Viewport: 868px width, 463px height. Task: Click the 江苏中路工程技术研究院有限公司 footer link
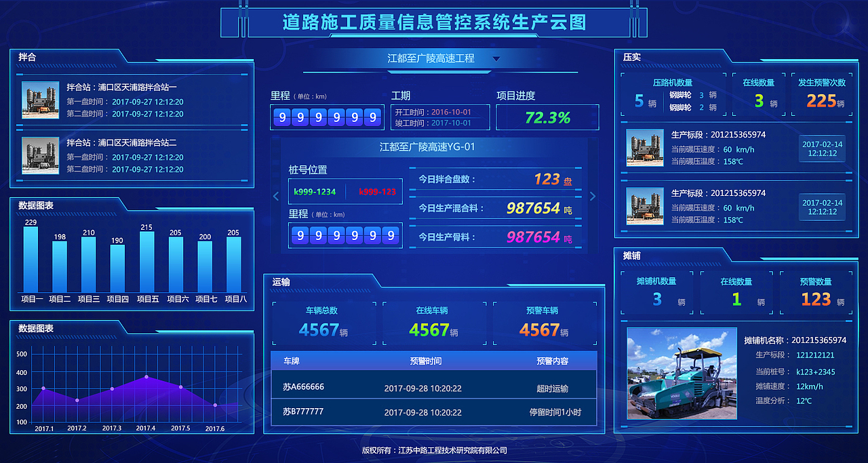point(452,450)
